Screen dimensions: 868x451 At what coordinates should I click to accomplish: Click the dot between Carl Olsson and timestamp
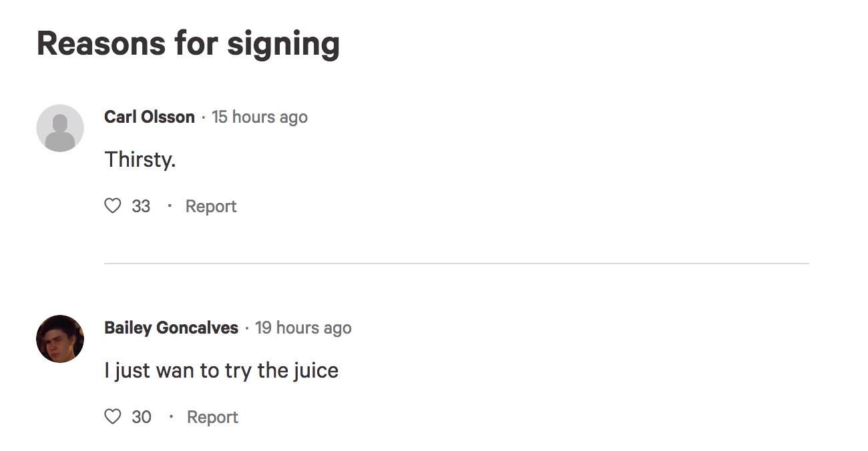pyautogui.click(x=203, y=117)
